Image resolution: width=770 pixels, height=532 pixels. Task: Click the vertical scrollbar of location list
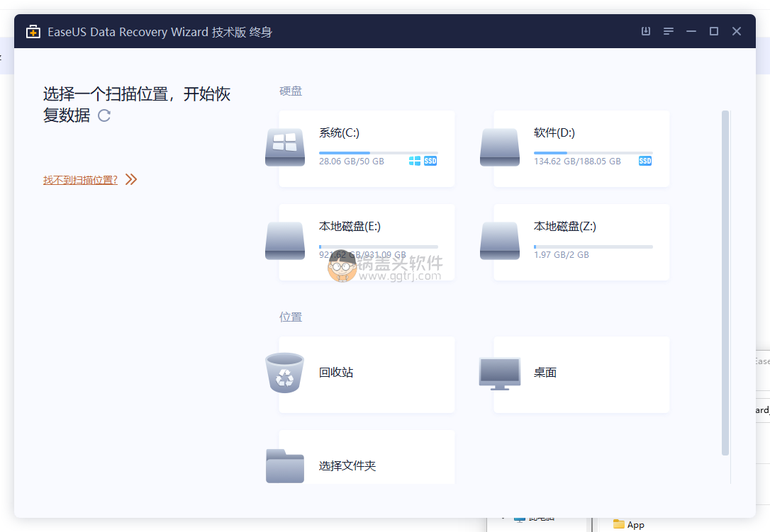[x=725, y=283]
